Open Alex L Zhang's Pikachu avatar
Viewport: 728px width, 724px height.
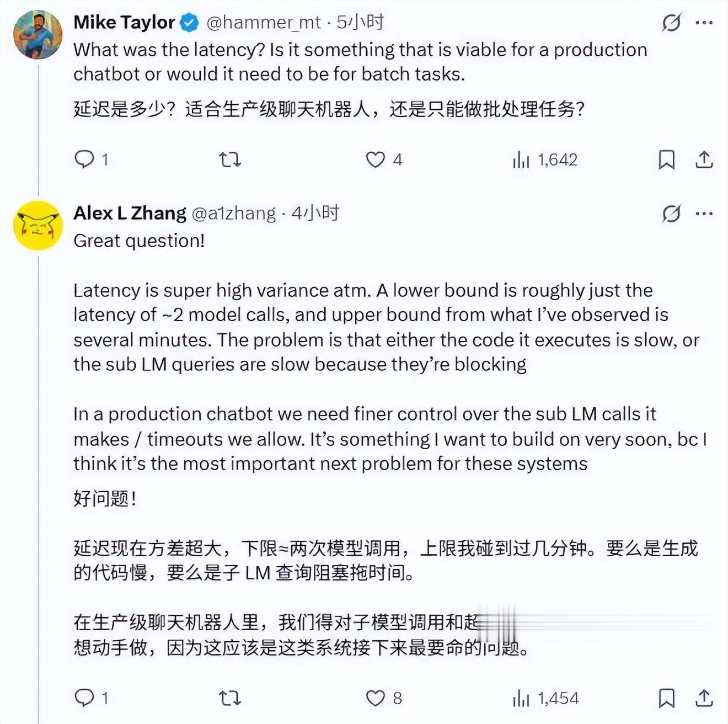38,225
